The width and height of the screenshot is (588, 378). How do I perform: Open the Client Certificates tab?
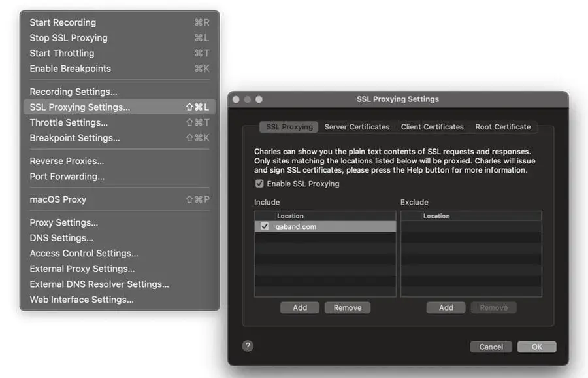tap(432, 127)
